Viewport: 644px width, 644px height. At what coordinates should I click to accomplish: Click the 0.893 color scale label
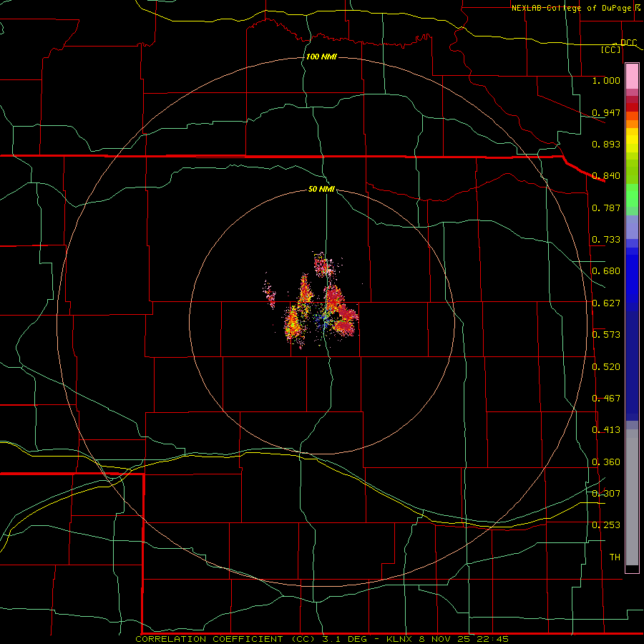[606, 144]
